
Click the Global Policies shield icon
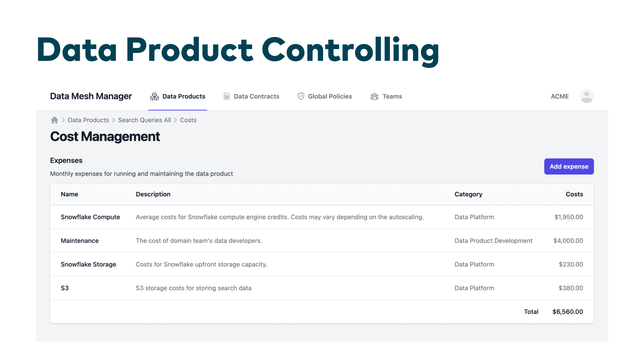[301, 97]
